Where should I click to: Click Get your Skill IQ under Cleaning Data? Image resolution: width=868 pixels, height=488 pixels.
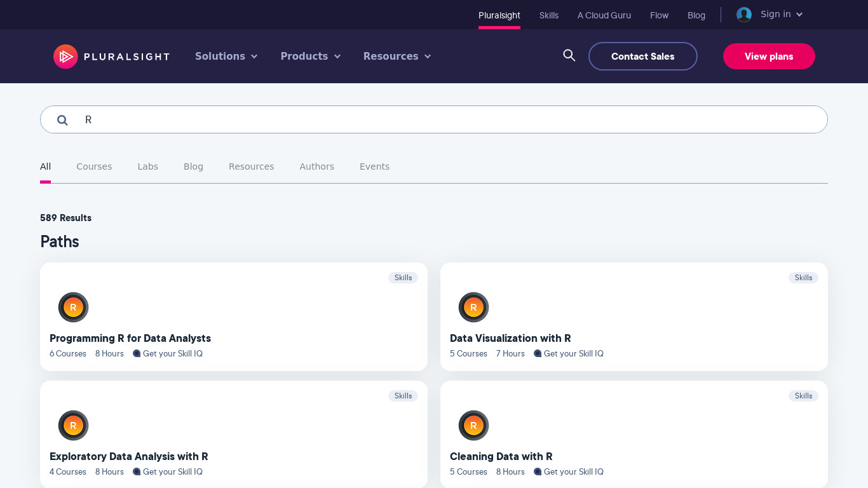pyautogui.click(x=574, y=472)
